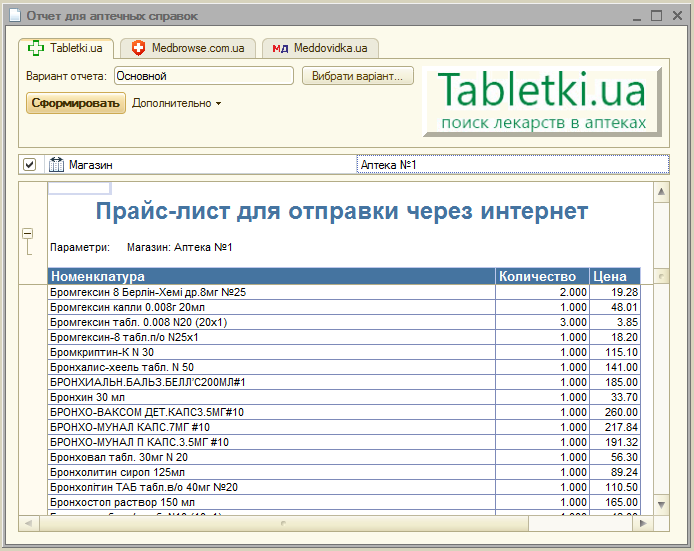The width and height of the screenshot is (694, 551).
Task: Select row Бронховал табл. 30мг N 20
Action: pos(344,458)
